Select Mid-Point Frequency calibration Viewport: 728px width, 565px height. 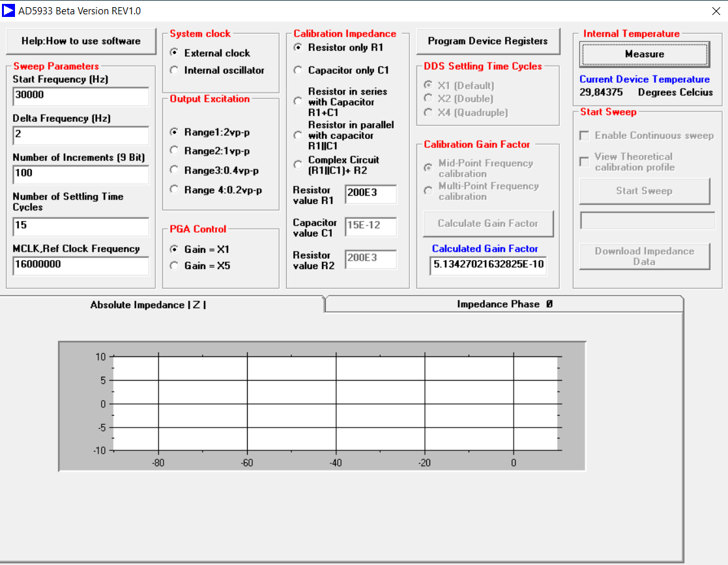(x=478, y=168)
